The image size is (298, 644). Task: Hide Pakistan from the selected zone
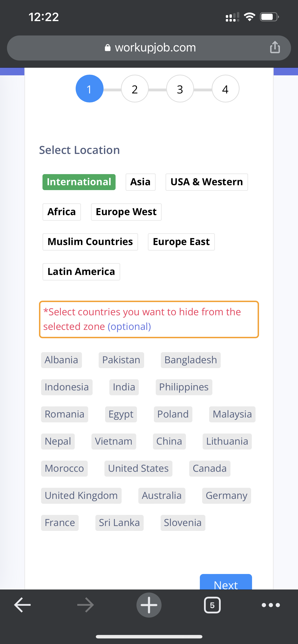pos(121,360)
